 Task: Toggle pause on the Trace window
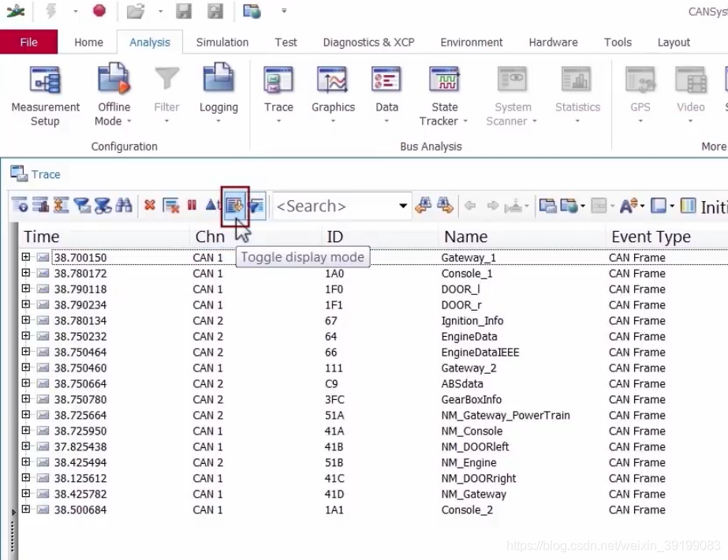click(192, 205)
